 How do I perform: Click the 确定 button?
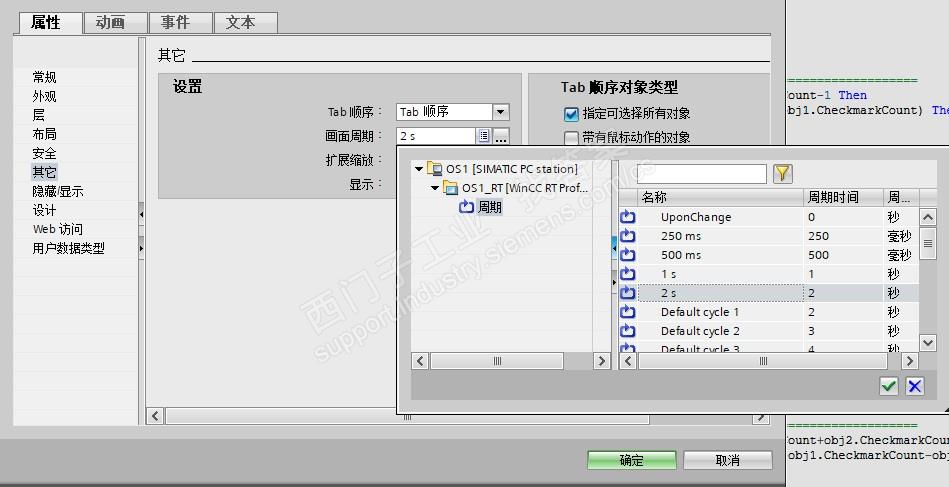point(631,460)
